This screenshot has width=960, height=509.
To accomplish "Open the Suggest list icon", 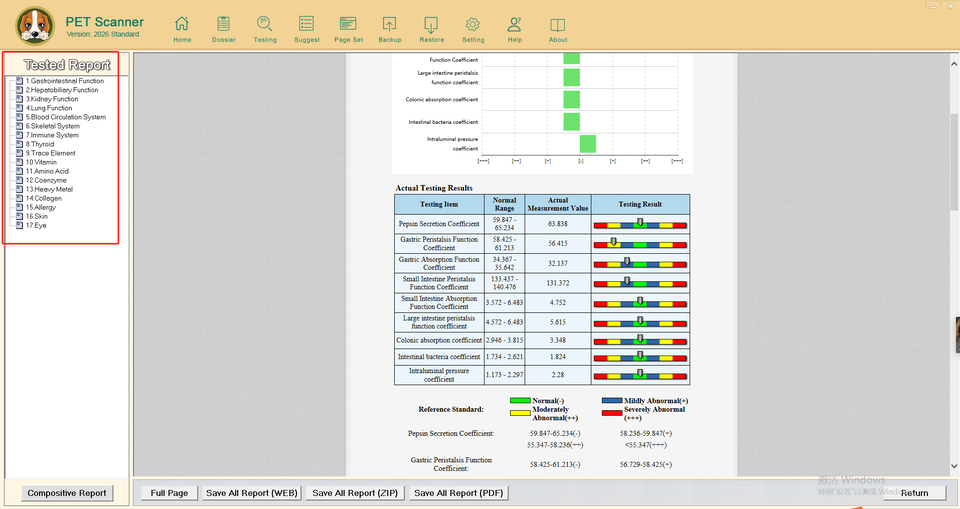I will (x=307, y=27).
